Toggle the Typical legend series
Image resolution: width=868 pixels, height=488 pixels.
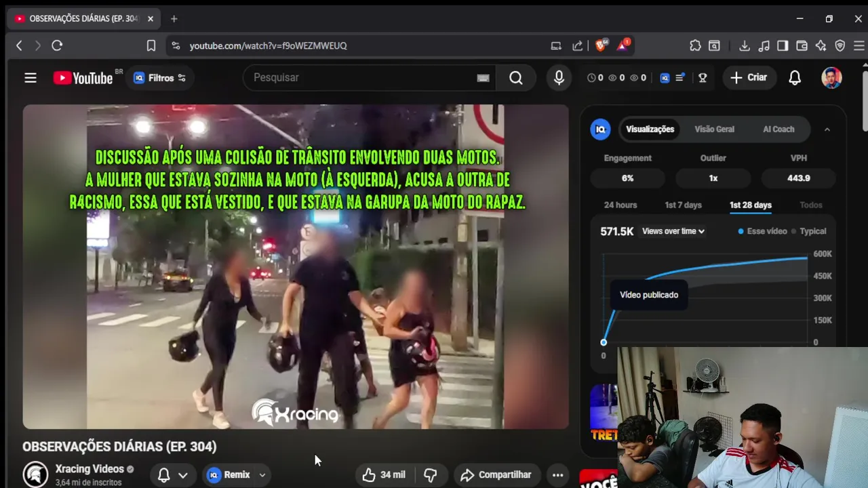pyautogui.click(x=809, y=231)
